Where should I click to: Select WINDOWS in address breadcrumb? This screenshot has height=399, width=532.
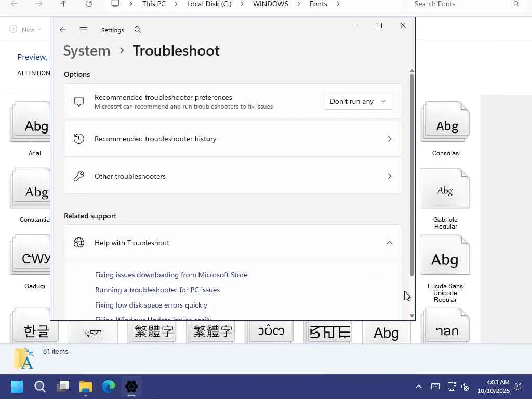(270, 4)
